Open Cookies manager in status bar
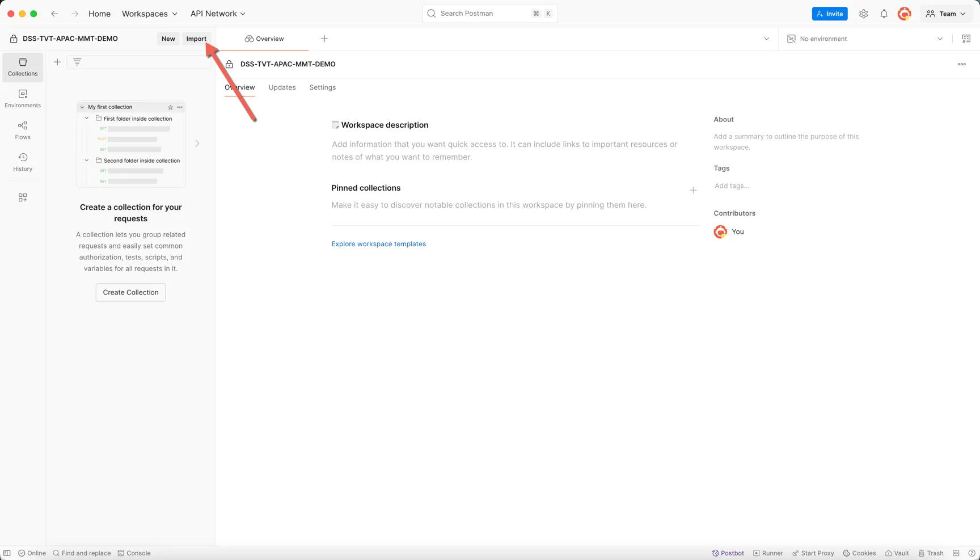The image size is (980, 560). (x=859, y=553)
